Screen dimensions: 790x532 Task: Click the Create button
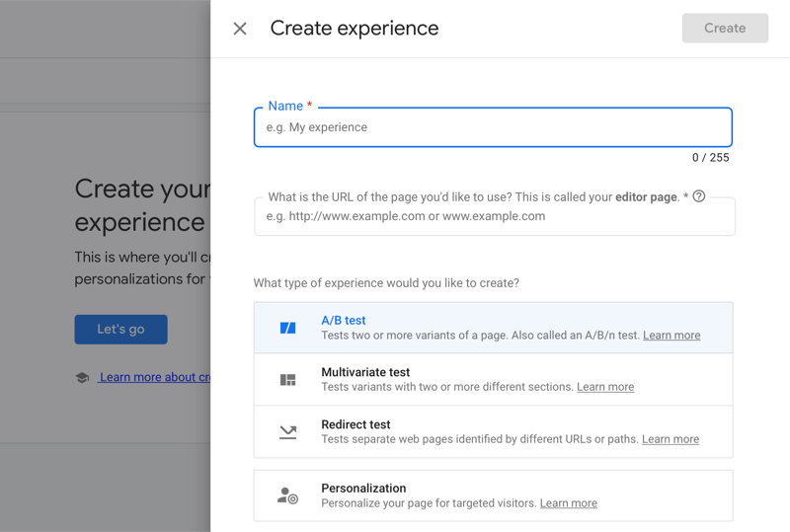click(x=725, y=29)
